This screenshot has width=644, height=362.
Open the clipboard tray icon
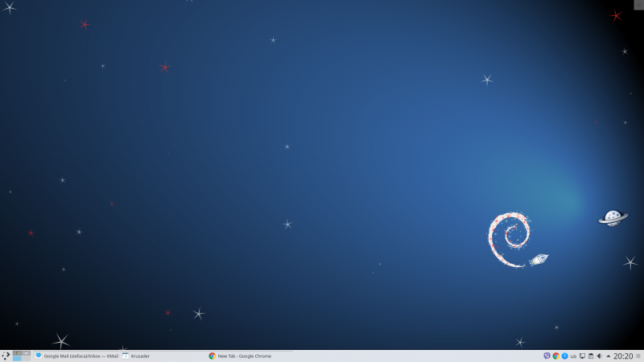tap(591, 356)
